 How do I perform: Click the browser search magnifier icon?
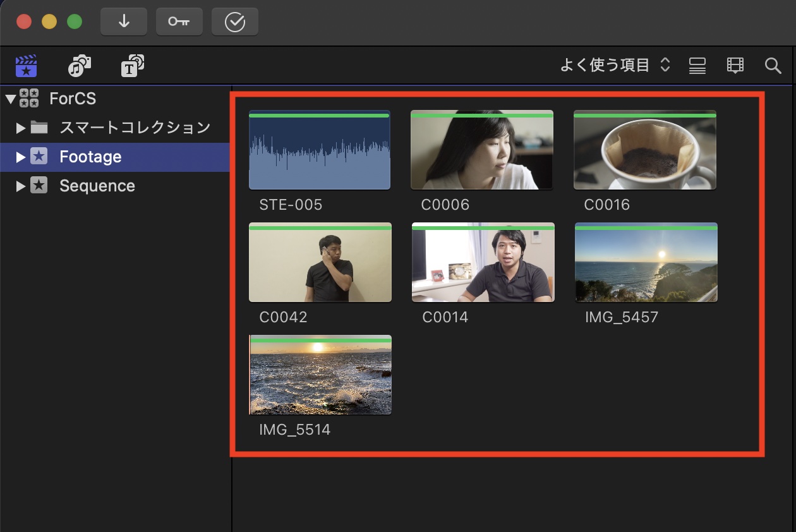(773, 66)
